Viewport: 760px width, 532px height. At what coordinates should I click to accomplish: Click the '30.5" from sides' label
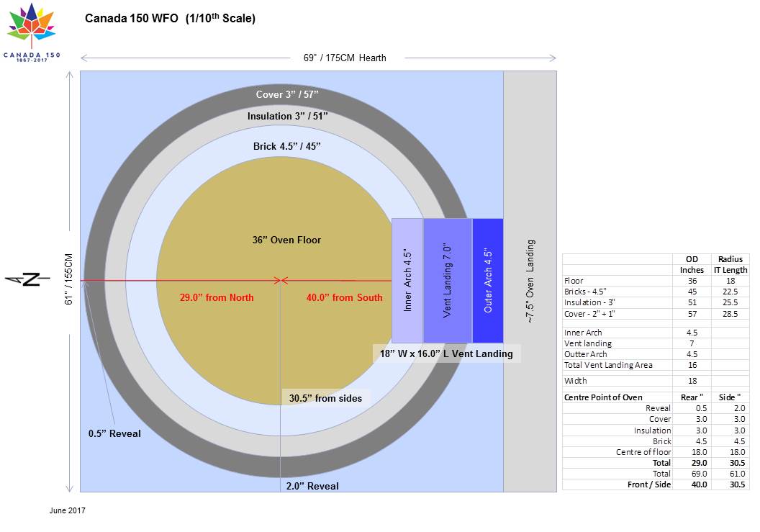coord(326,398)
